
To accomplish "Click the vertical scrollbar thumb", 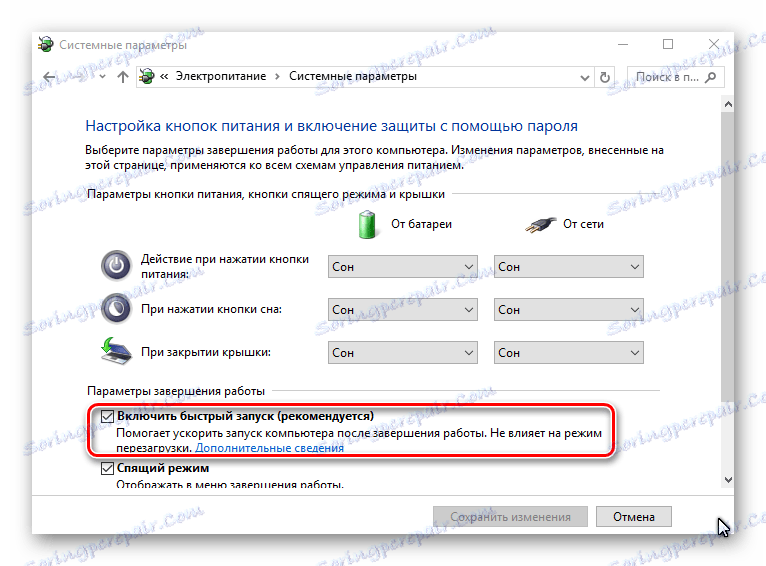I will click(x=728, y=256).
